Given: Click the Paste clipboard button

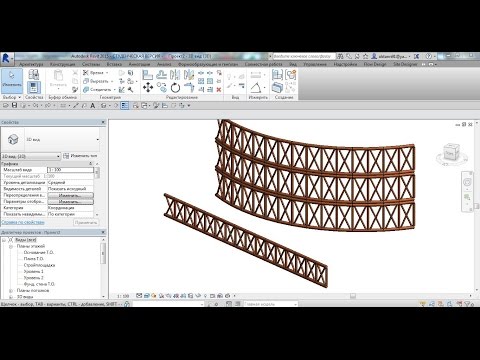Looking at the screenshot, I should (58, 79).
